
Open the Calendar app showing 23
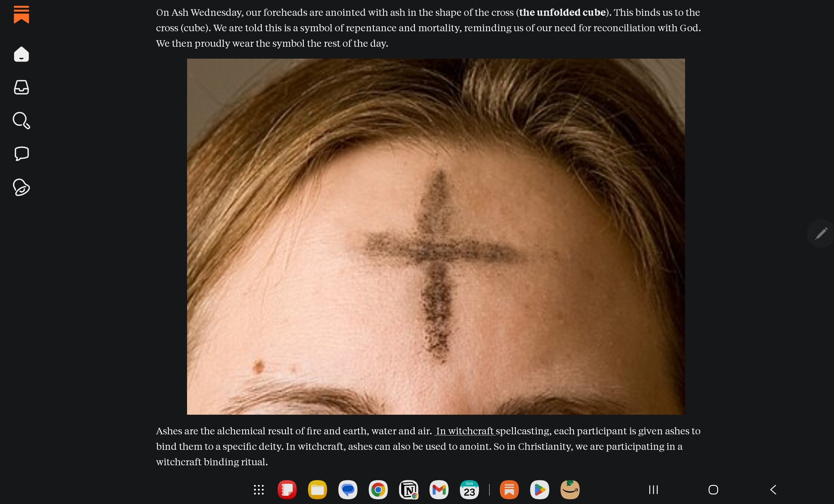click(469, 489)
